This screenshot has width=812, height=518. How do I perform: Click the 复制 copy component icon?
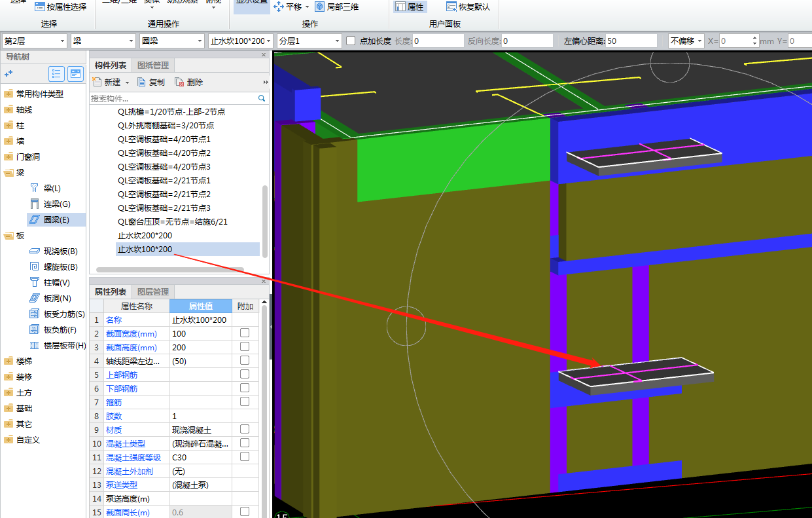pos(142,82)
